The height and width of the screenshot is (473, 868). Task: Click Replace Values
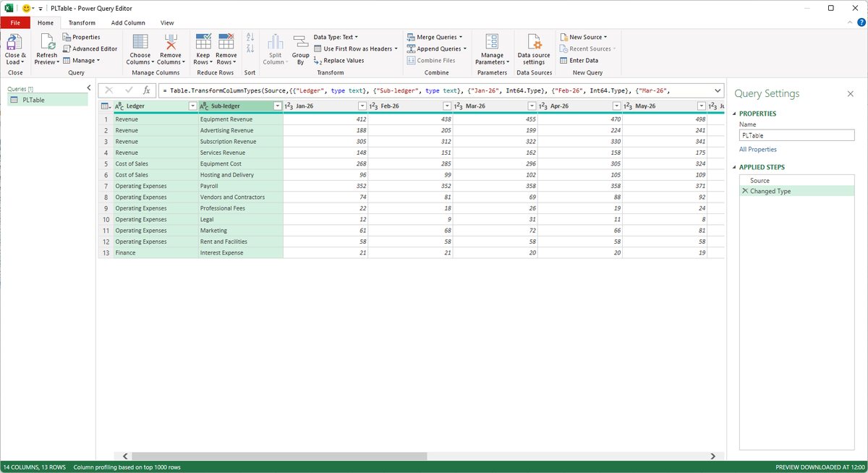(x=339, y=60)
